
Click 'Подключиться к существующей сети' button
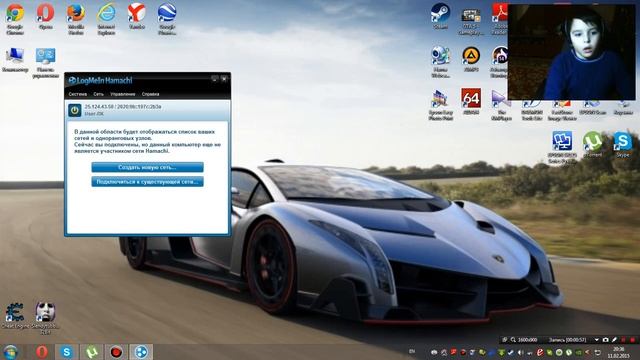147,182
